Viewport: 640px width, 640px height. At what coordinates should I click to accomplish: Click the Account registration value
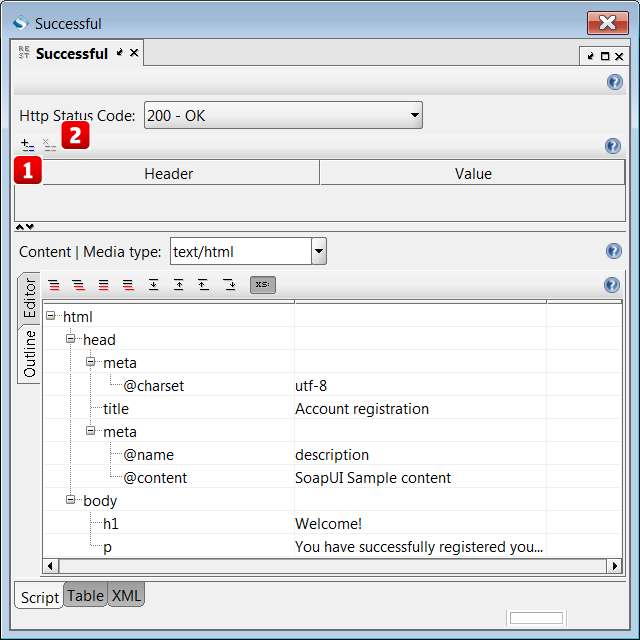pos(362,409)
